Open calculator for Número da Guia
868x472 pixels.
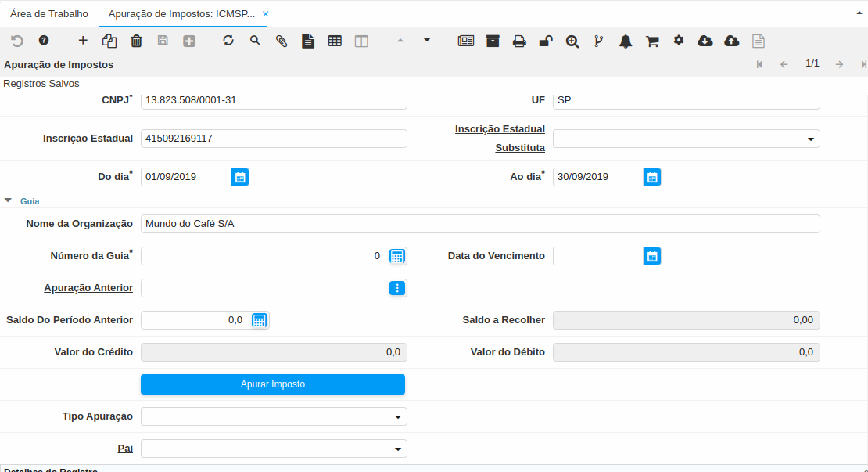pyautogui.click(x=397, y=256)
